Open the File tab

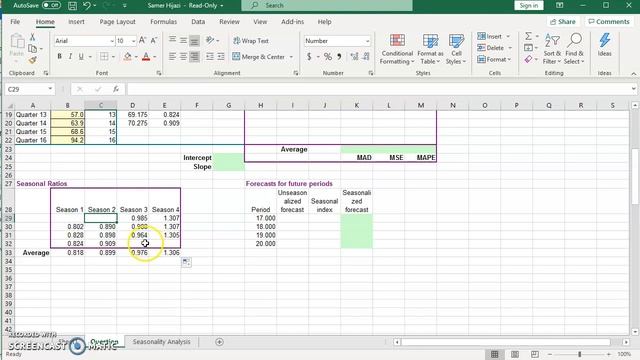tap(15, 22)
